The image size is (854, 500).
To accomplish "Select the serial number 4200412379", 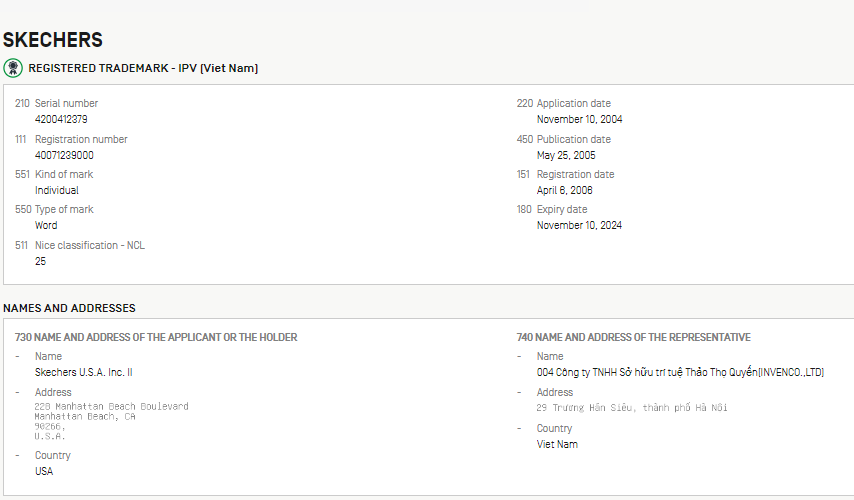I will click(61, 119).
